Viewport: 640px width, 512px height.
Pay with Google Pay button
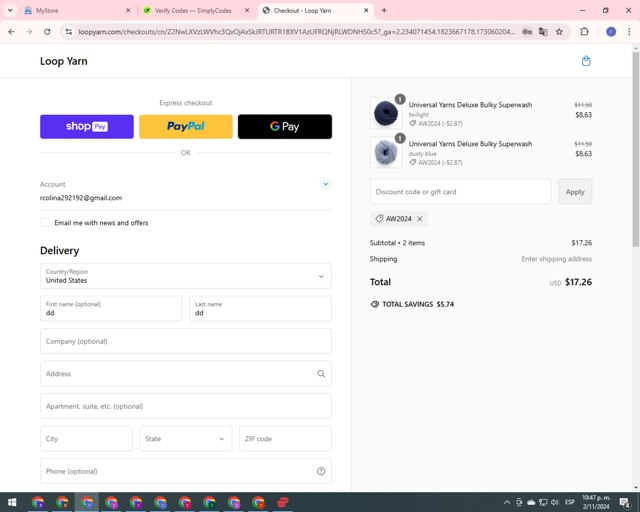[x=285, y=127]
